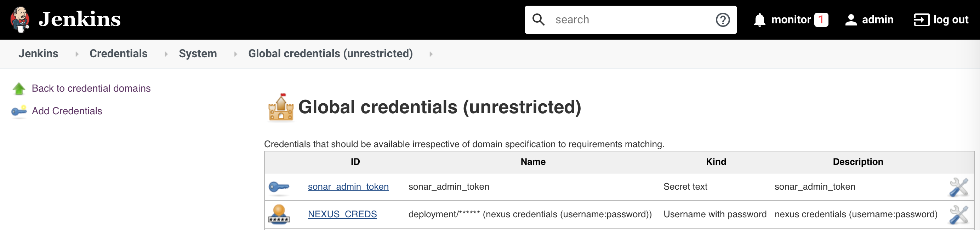Click the green up-arrow back icon
Viewport: 980px width, 230px height.
[x=19, y=88]
